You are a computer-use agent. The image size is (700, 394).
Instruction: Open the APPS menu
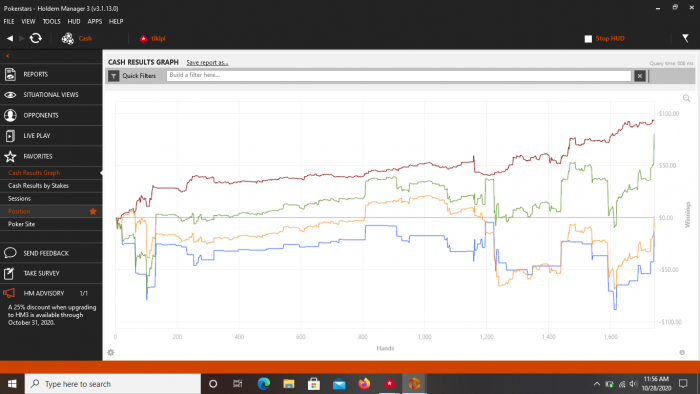tap(95, 21)
